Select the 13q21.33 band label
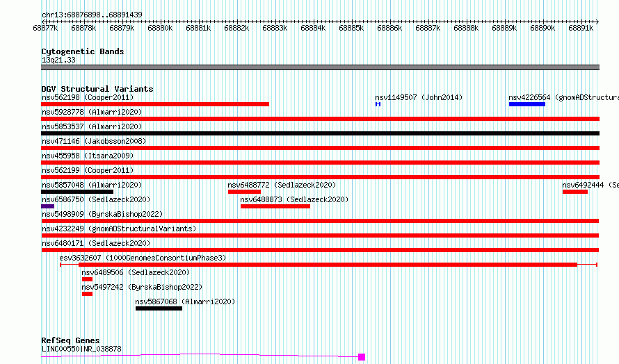 (58, 60)
